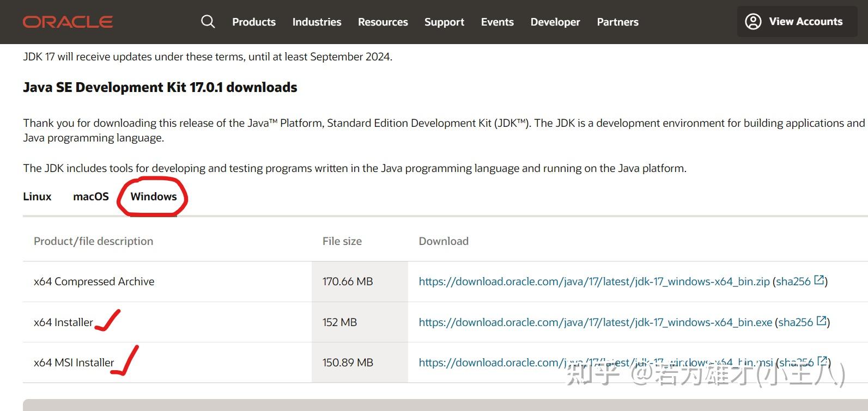Click external link icon for msi sha256
The height and width of the screenshot is (411, 868).
click(822, 361)
